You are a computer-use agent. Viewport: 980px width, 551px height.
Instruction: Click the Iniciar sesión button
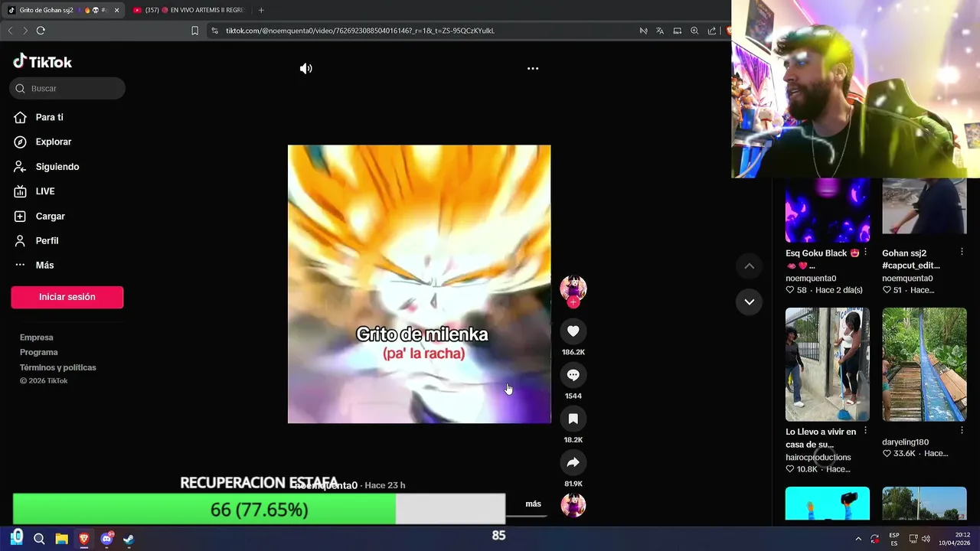(x=67, y=297)
